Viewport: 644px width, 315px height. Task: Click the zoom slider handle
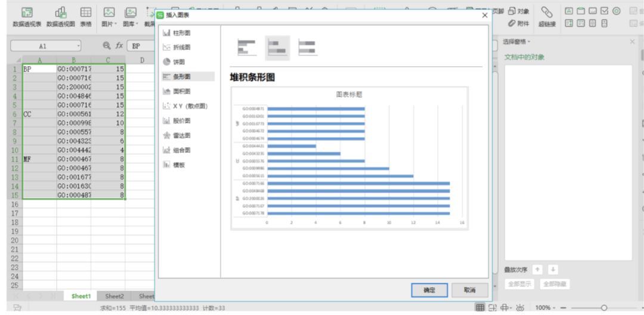click(603, 307)
